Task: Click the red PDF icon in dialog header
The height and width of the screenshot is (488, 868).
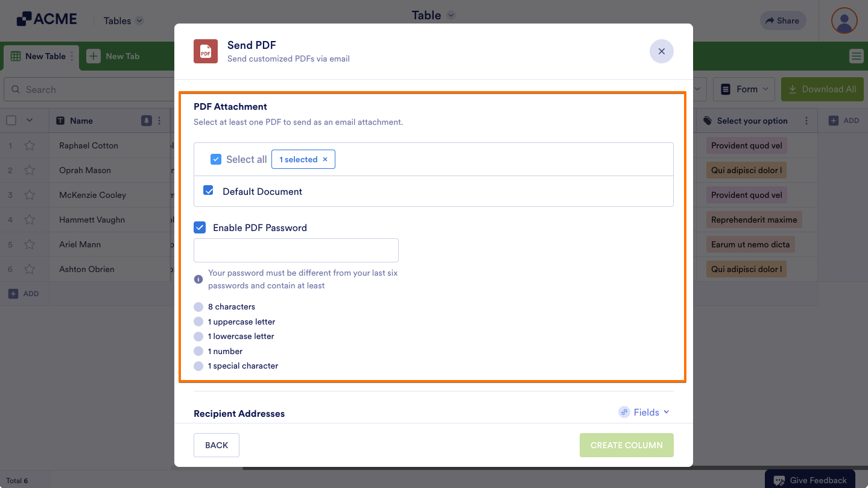Action: tap(206, 51)
